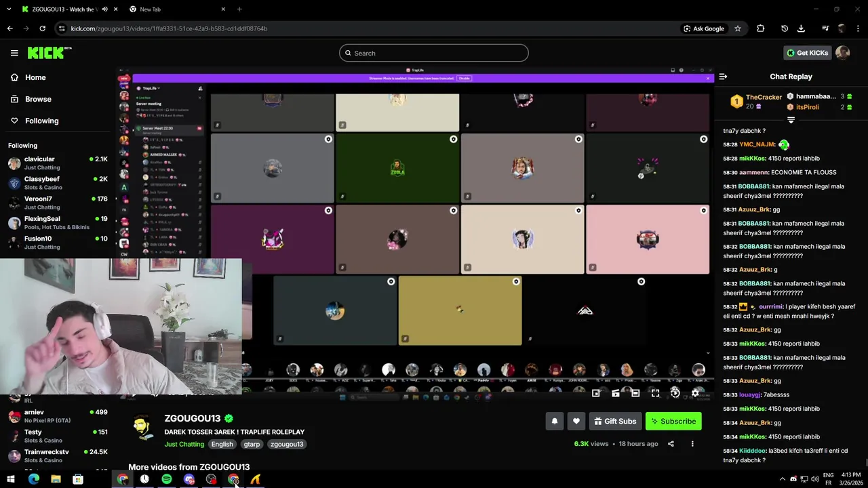
Task: Open a new browser tab
Action: 239,9
